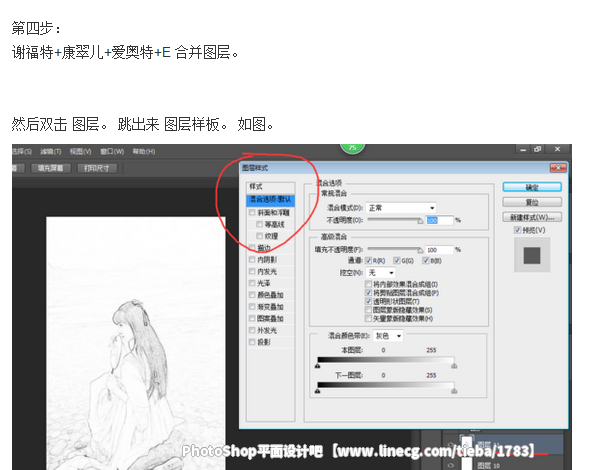The image size is (590, 470).
Task: Toggle the G channel checkbox
Action: coord(397,260)
